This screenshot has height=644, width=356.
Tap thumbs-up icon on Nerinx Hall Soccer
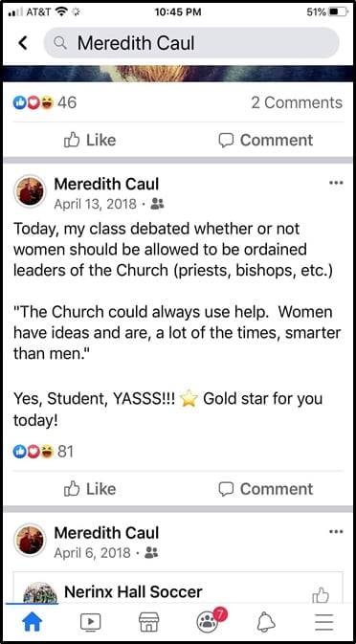pos(322,595)
